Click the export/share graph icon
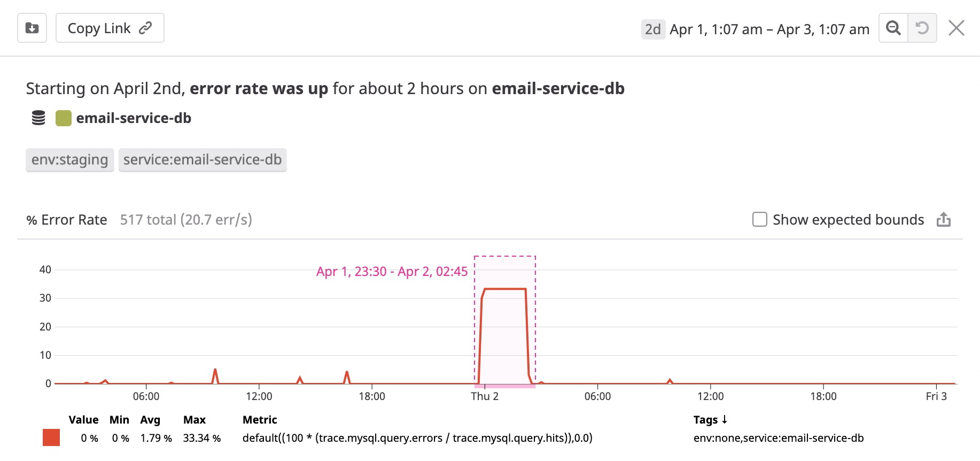Screen dimensions: 980x461 coord(943,220)
